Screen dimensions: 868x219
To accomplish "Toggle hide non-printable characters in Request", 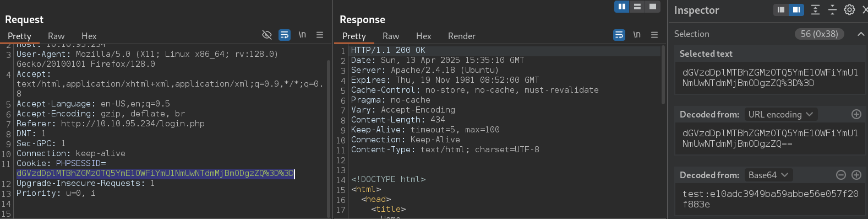I will click(267, 35).
